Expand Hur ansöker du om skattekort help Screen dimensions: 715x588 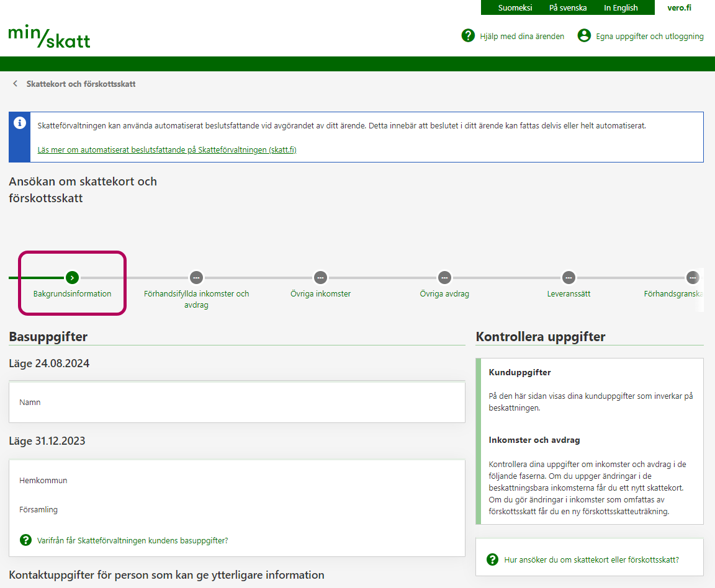(x=591, y=559)
